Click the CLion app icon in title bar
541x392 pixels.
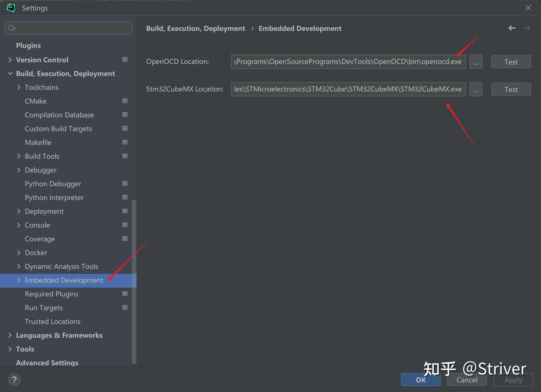[11, 8]
